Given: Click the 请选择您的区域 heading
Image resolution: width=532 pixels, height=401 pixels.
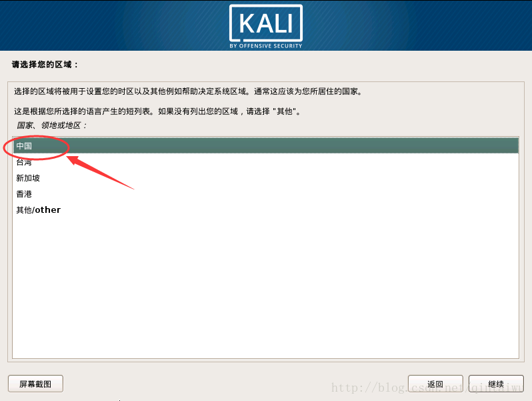Looking at the screenshot, I should [x=45, y=65].
